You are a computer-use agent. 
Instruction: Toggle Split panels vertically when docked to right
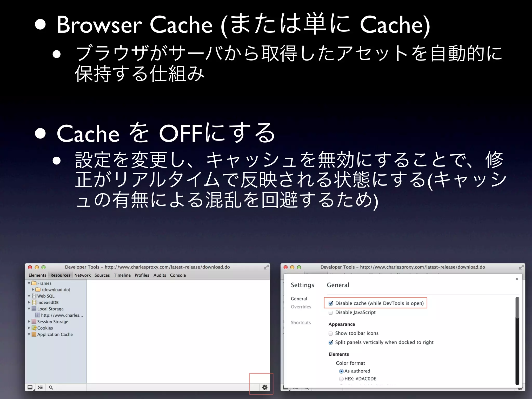[x=331, y=342]
